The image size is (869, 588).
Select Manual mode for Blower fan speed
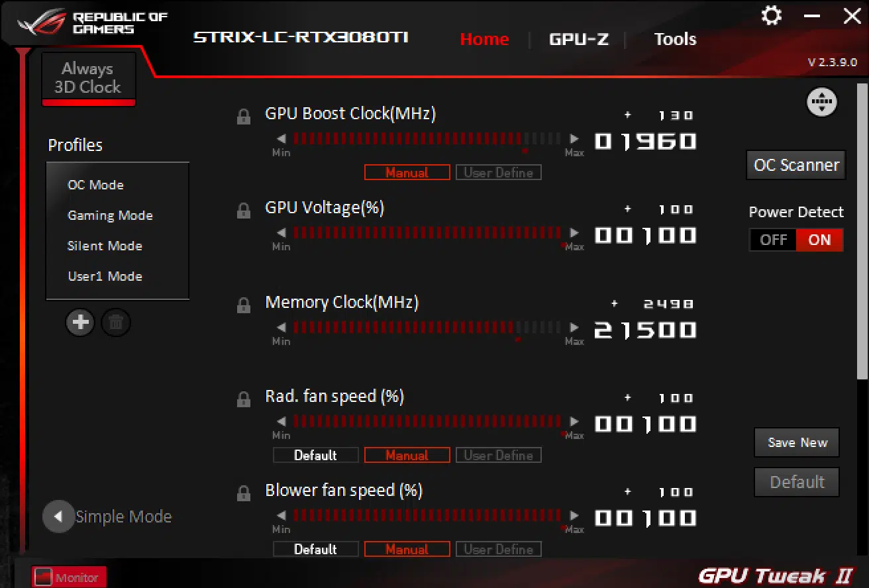coord(407,550)
